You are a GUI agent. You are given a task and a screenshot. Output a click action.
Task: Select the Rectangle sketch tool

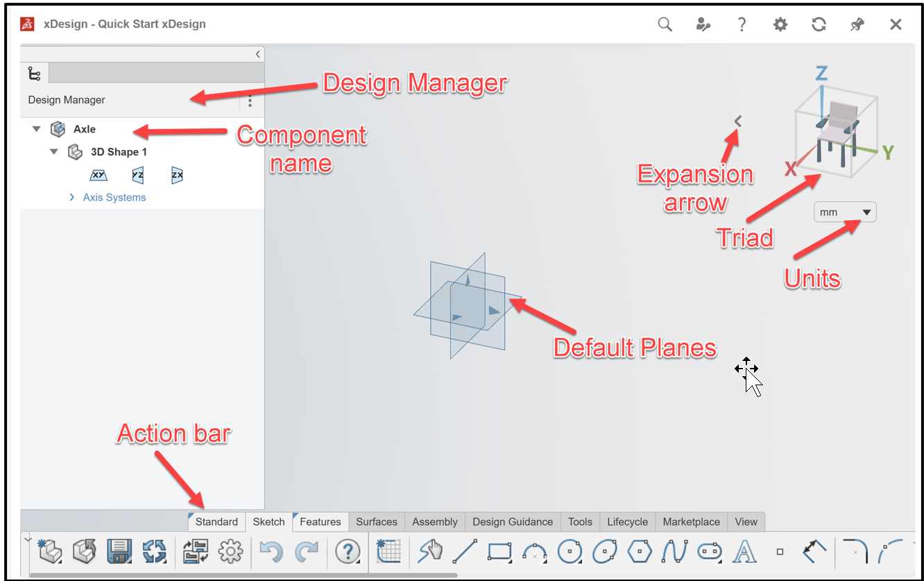[x=500, y=552]
